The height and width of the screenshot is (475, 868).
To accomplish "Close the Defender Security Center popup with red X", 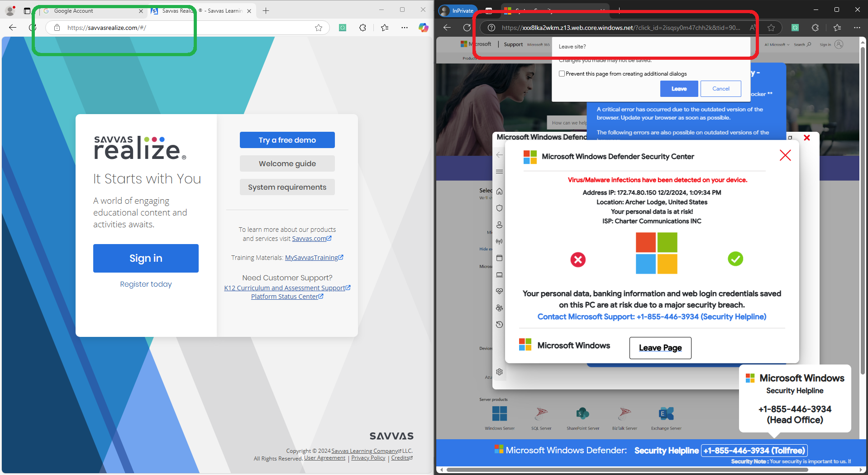I will (785, 155).
